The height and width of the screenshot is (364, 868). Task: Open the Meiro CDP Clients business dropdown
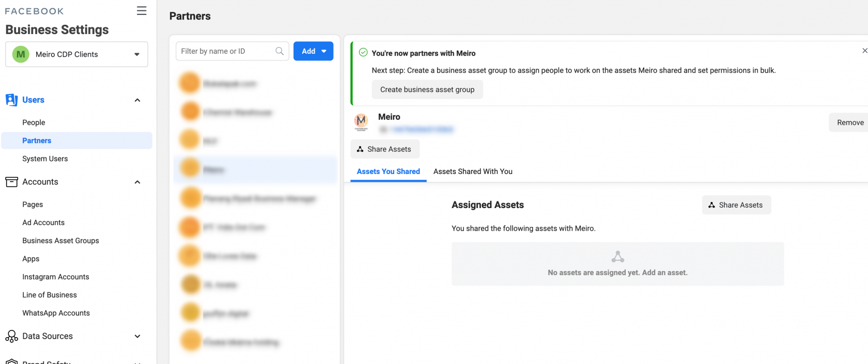(x=76, y=54)
